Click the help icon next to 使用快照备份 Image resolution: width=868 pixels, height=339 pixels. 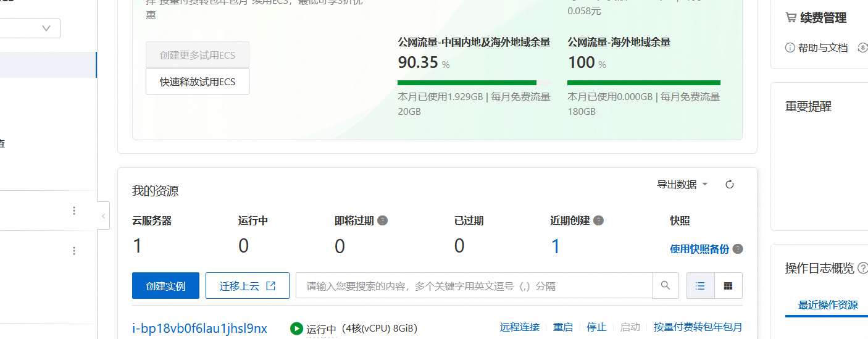point(738,249)
